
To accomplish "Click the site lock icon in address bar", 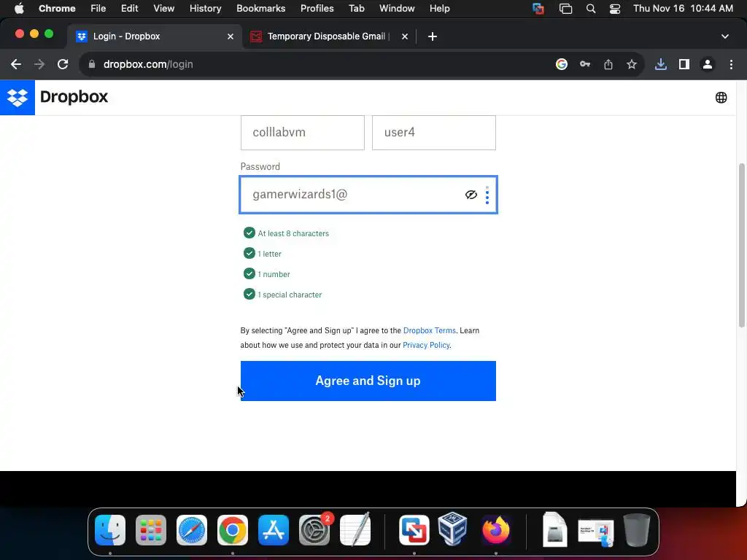I will [x=92, y=64].
